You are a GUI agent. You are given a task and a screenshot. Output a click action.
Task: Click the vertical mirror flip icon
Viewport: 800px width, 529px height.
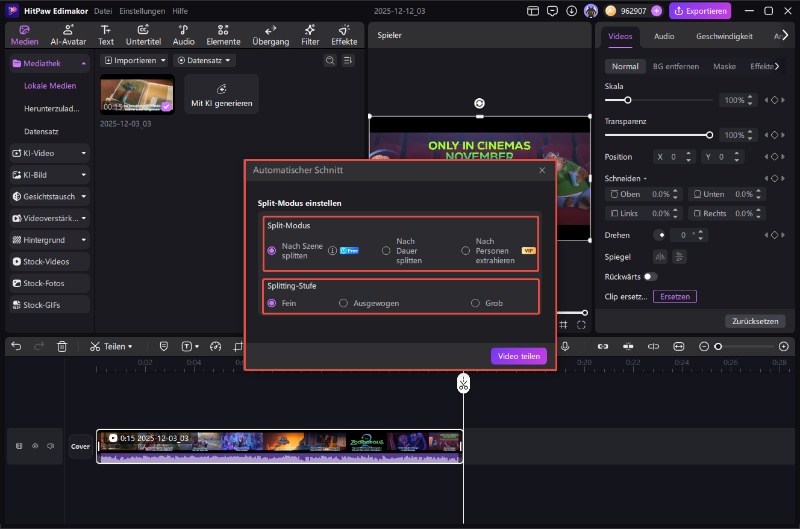pyautogui.click(x=679, y=257)
